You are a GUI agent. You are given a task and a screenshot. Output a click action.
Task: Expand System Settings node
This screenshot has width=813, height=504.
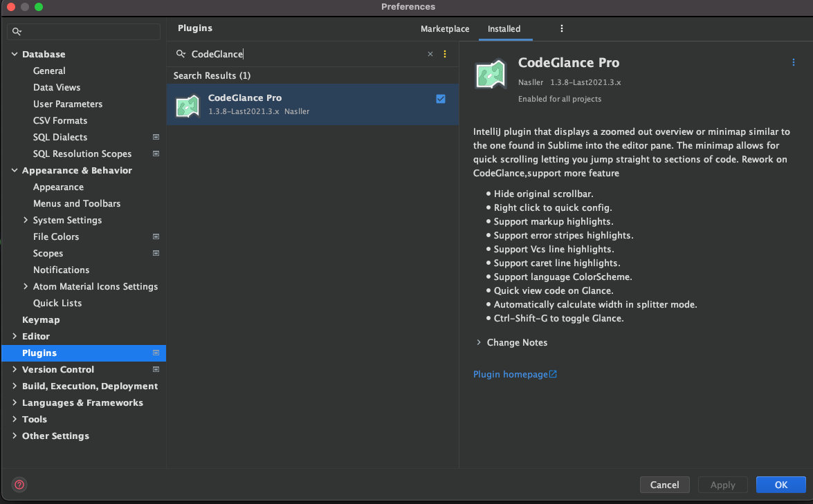tap(26, 220)
